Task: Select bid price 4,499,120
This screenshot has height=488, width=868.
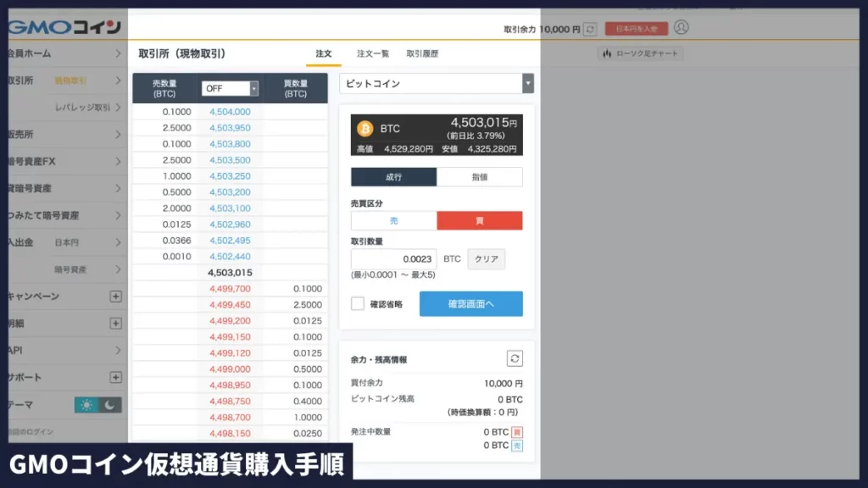Action: point(230,353)
